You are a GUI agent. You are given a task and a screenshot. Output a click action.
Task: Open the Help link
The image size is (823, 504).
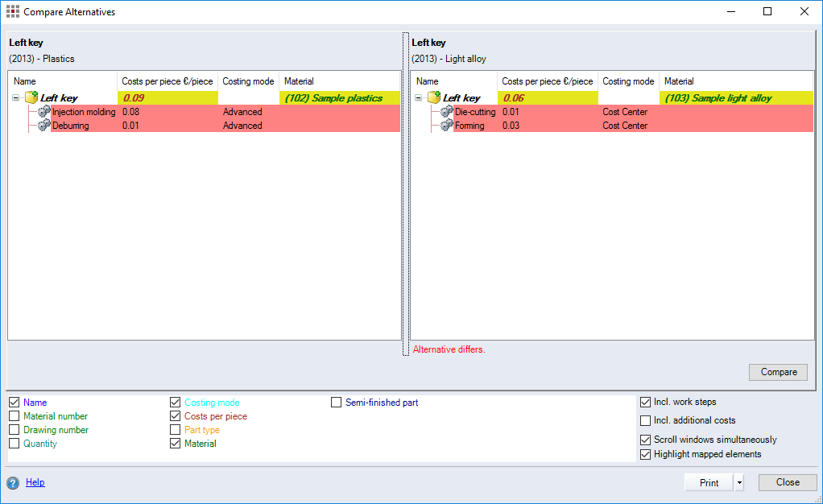click(35, 482)
